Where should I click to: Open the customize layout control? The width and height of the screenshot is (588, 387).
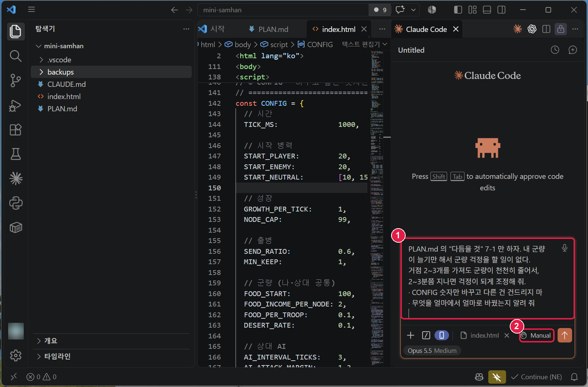[x=472, y=10]
